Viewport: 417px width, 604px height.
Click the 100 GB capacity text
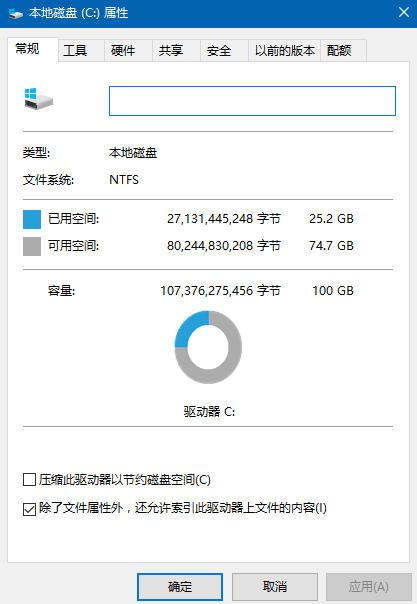pos(333,290)
